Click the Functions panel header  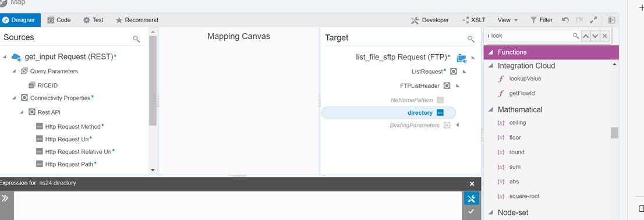[x=551, y=52]
